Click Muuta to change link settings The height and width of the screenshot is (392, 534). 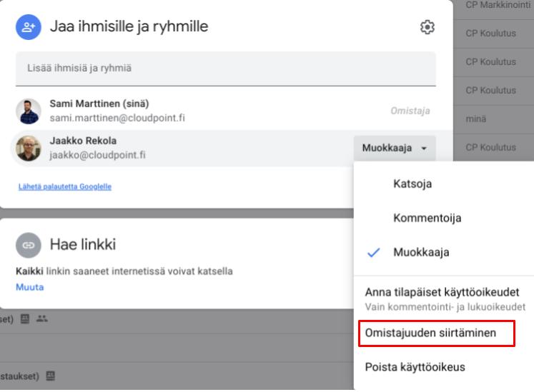tap(29, 287)
